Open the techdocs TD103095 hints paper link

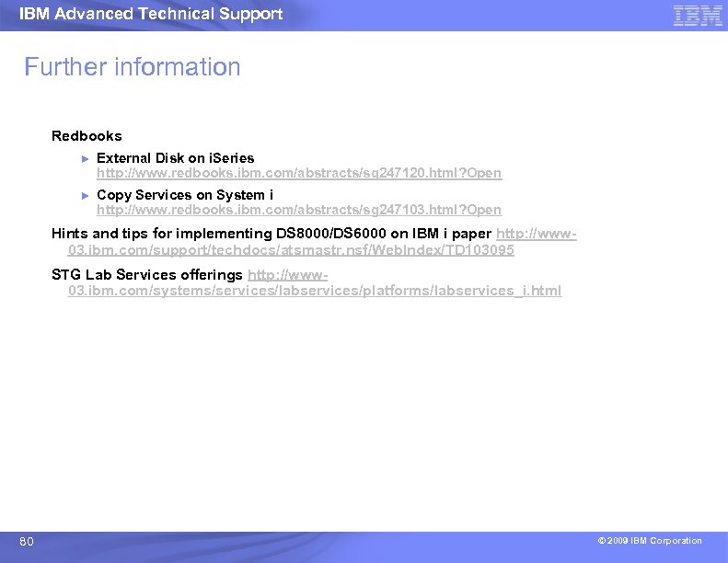tap(291, 250)
